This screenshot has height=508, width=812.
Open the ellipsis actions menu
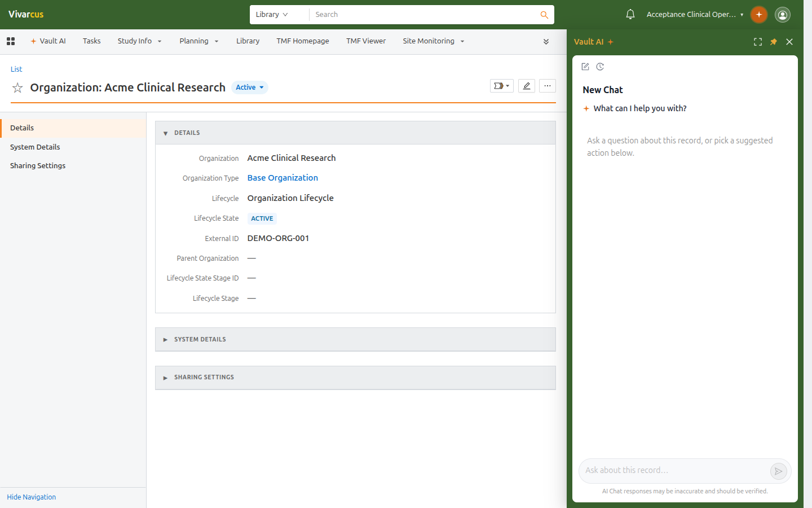click(548, 86)
